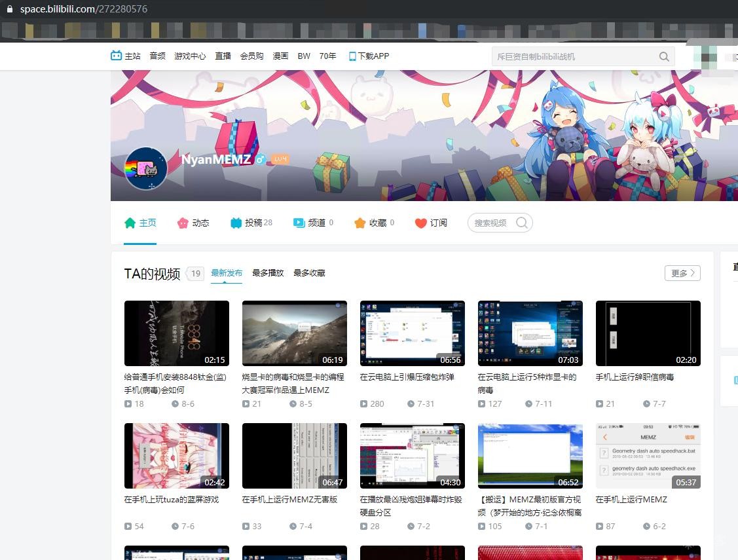Open the 投稿 28 tab
This screenshot has width=738, height=560.
pos(251,223)
